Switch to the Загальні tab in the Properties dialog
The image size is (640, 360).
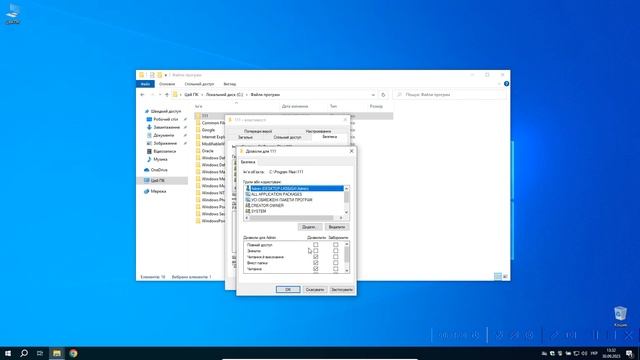pos(245,138)
